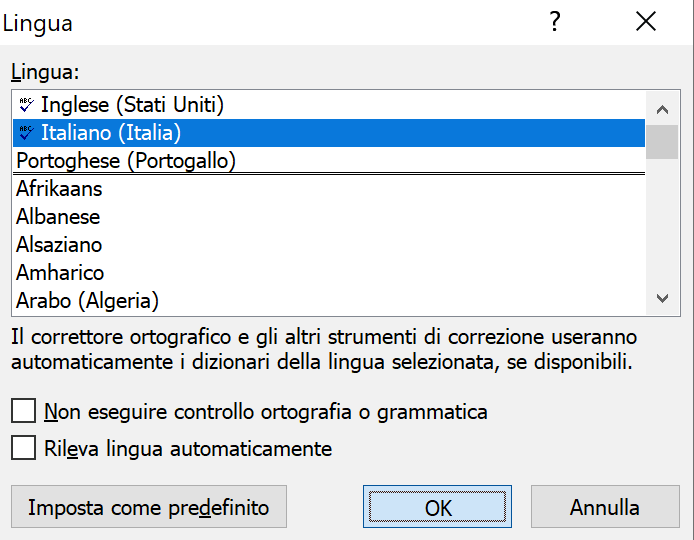Close the Lingua dialog with the X
Viewport: 694px width, 540px height.
click(x=646, y=21)
